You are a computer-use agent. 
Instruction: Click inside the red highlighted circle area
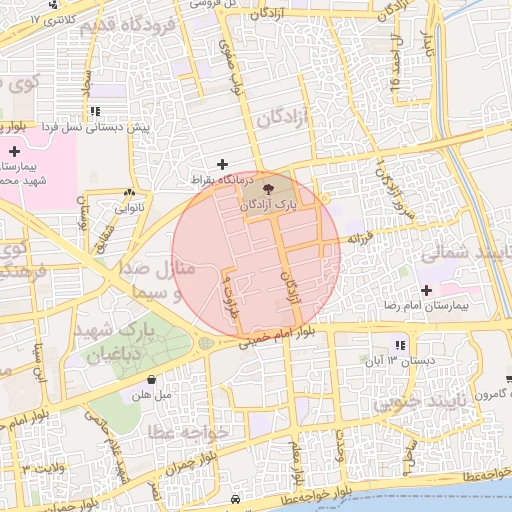click(x=256, y=255)
